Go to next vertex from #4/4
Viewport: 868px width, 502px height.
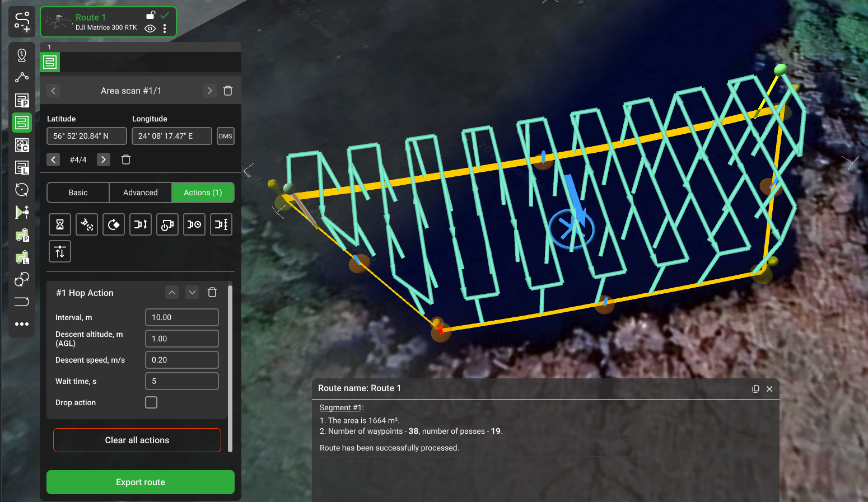[104, 159]
